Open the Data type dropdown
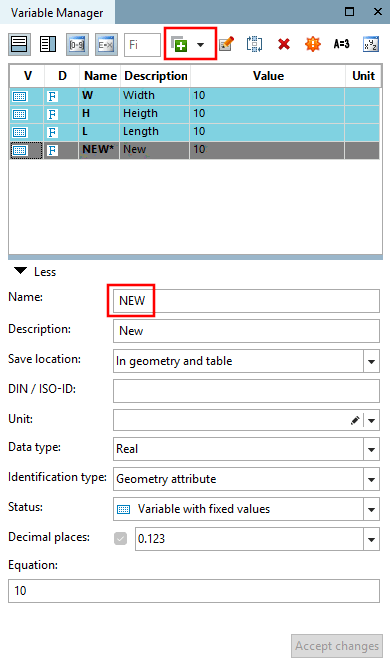This screenshot has height=663, width=390. pyautogui.click(x=371, y=449)
